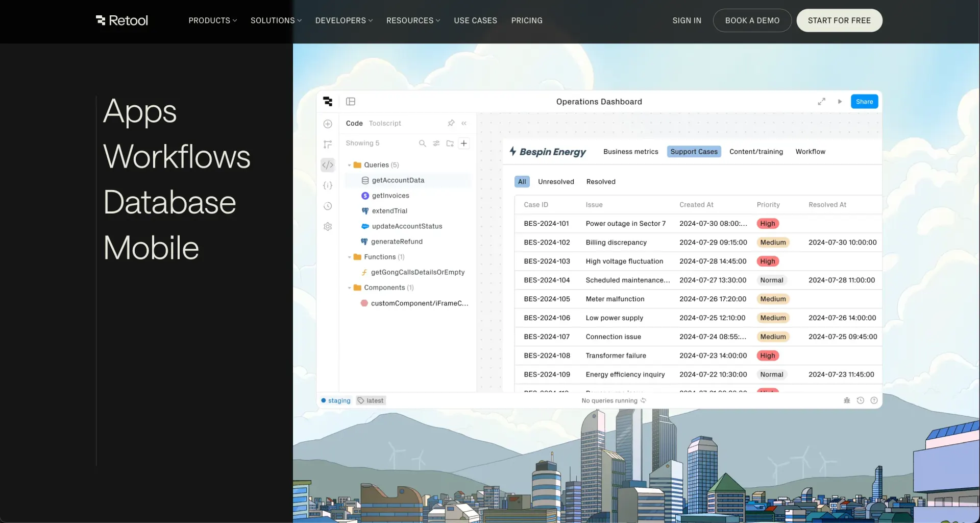Click the Share button

point(864,102)
